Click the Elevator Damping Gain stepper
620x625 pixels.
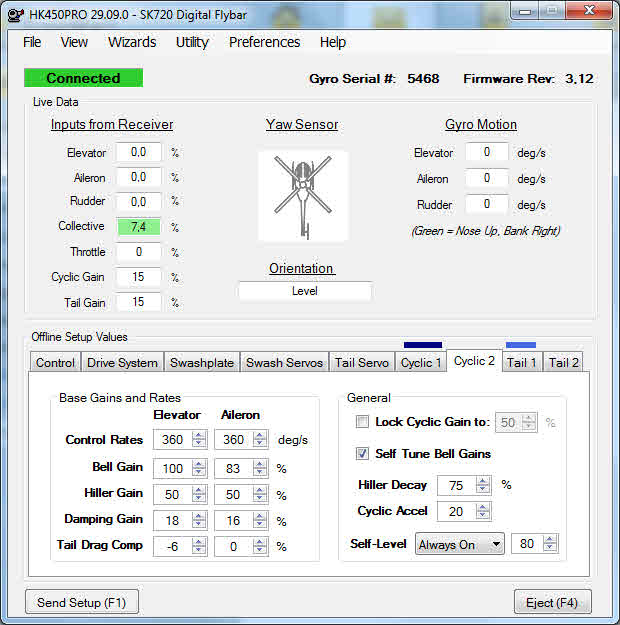(199, 520)
